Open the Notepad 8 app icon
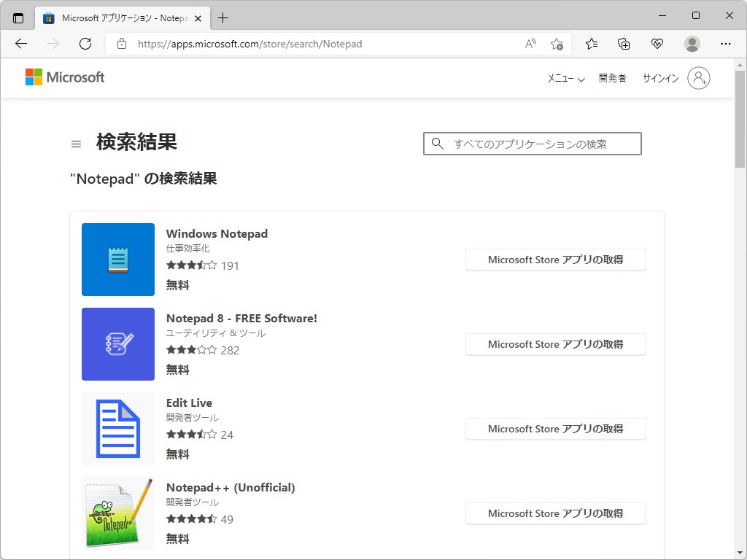 coord(118,344)
